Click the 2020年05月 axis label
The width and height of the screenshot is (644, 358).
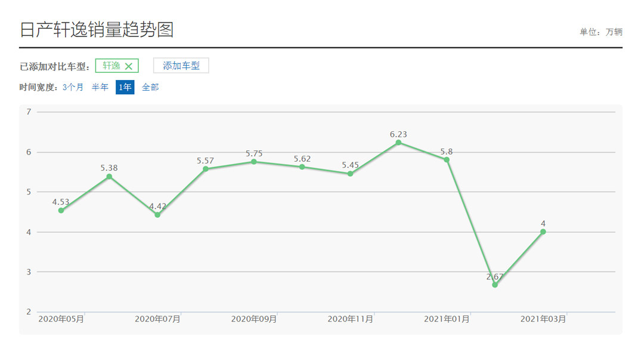pyautogui.click(x=61, y=319)
